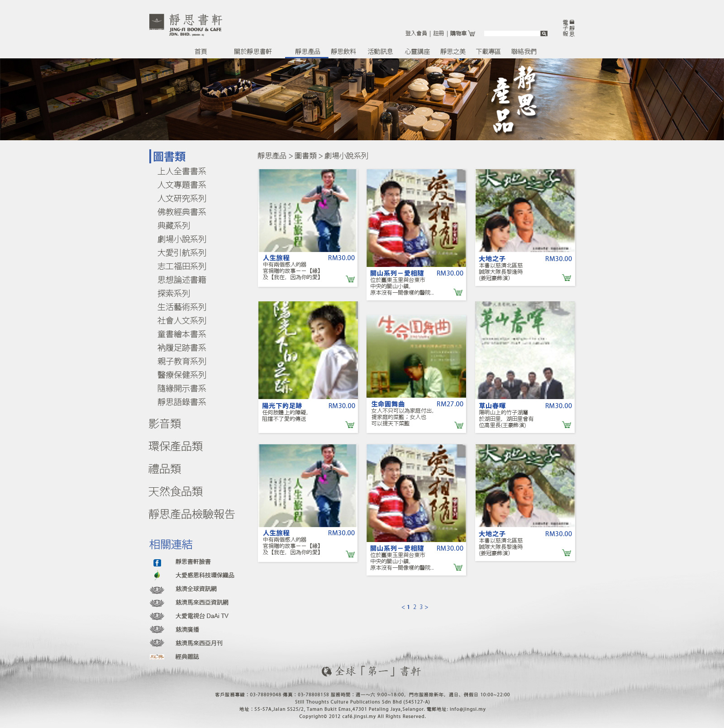The height and width of the screenshot is (728, 724).
Task: Click the 生命圓舞曲 title link
Action: click(388, 404)
